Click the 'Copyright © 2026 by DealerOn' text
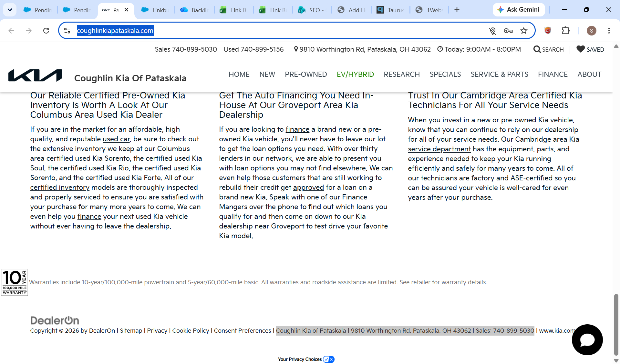Image resolution: width=620 pixels, height=364 pixels. pos(73,331)
